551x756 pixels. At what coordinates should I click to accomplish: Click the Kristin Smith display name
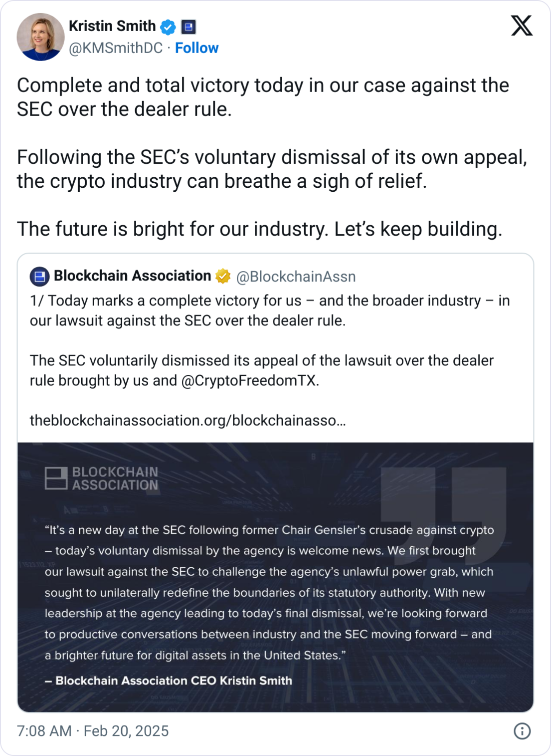tap(112, 26)
